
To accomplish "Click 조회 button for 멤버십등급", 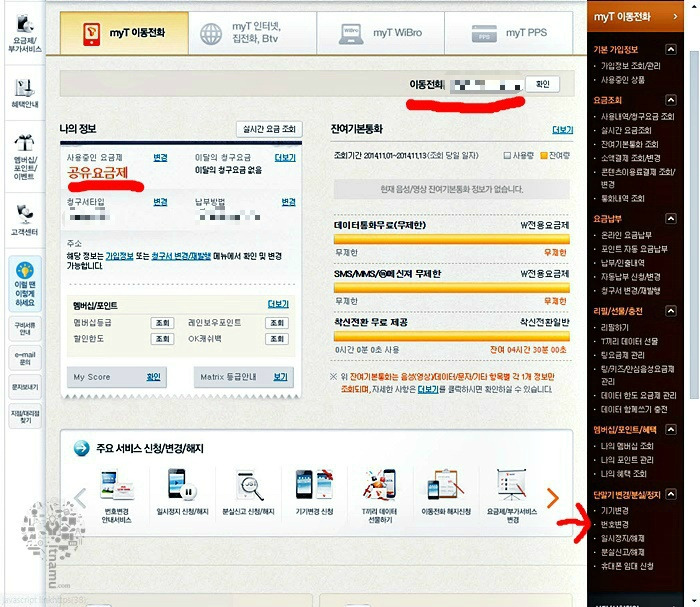I will 162,323.
